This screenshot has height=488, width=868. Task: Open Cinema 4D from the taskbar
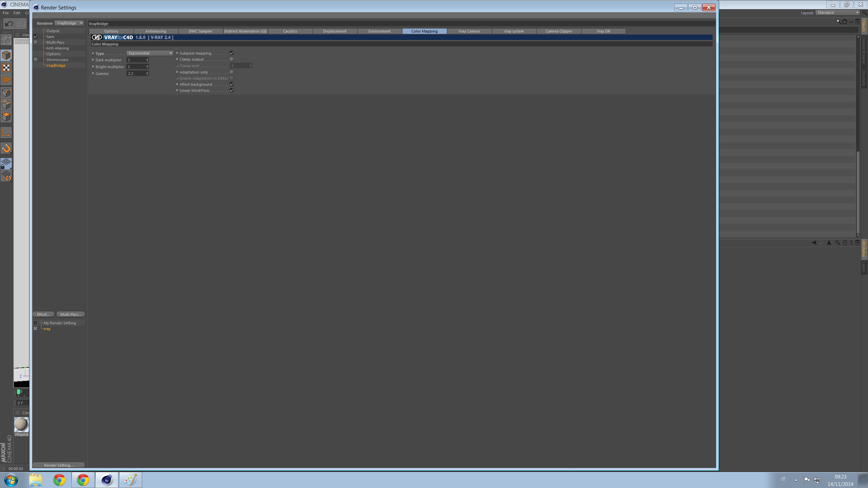click(x=107, y=480)
